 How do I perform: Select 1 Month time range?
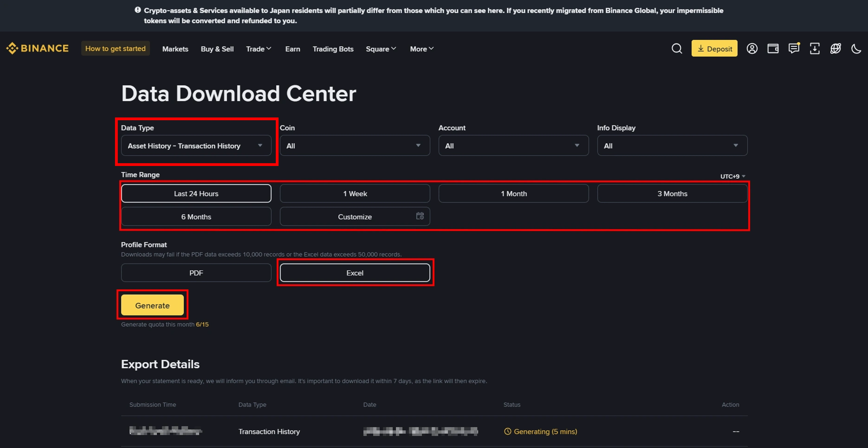coord(514,194)
